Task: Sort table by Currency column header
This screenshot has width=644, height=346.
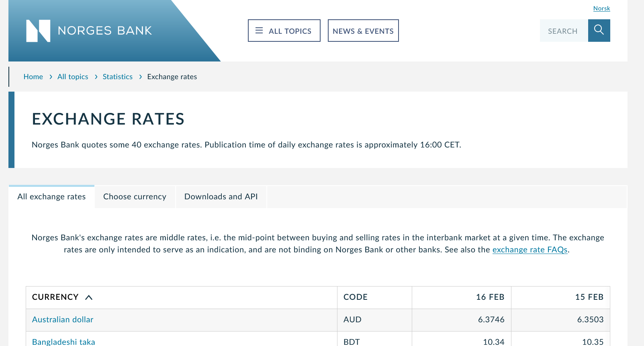Action: 55,297
